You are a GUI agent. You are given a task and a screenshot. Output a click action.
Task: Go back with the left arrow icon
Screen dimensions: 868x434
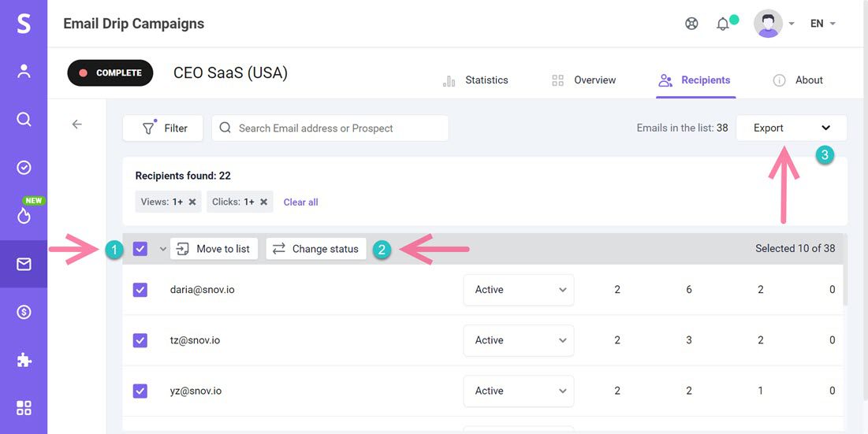pyautogui.click(x=77, y=124)
